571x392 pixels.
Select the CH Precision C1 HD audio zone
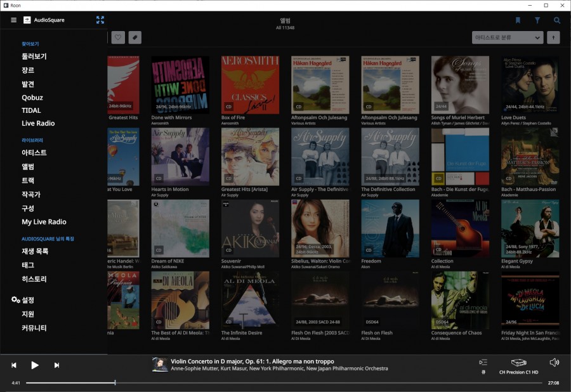click(x=518, y=365)
